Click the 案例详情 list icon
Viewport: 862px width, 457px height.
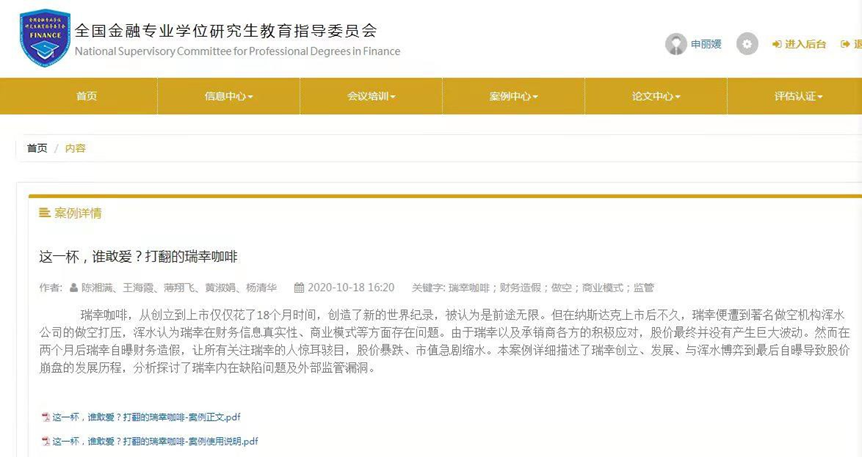coord(45,213)
